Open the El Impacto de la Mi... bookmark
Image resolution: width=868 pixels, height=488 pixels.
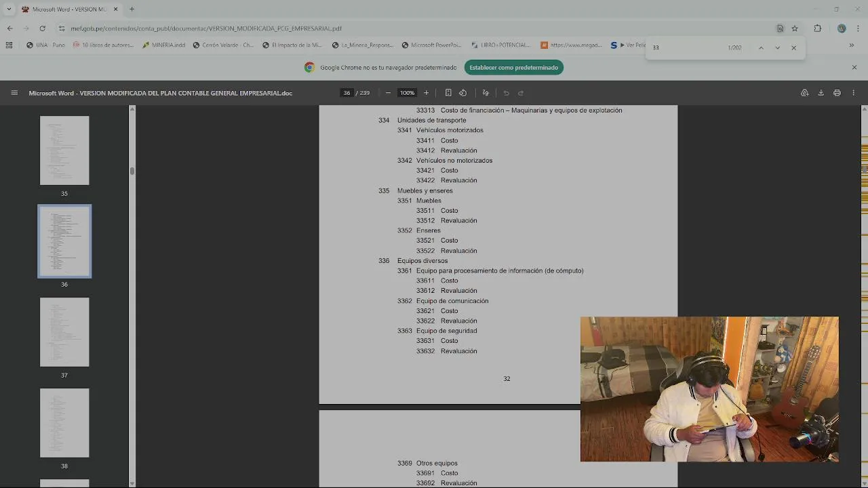[x=292, y=45]
